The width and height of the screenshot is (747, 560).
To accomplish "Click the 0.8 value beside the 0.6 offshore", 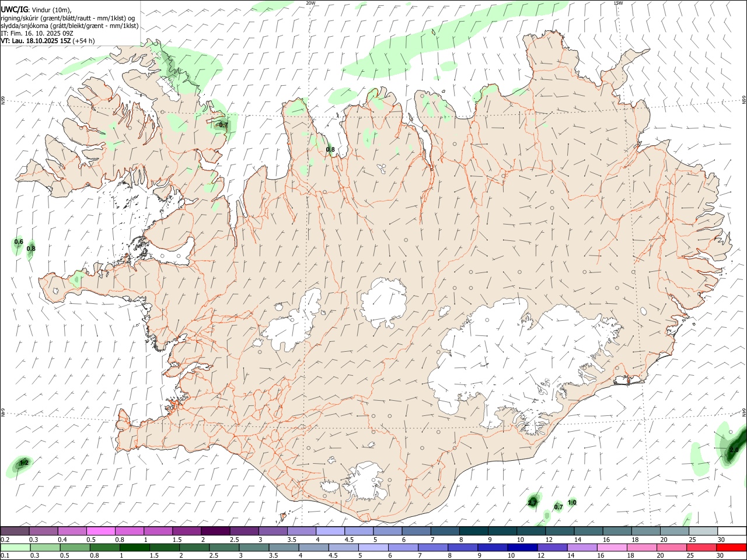I will pyautogui.click(x=31, y=249).
